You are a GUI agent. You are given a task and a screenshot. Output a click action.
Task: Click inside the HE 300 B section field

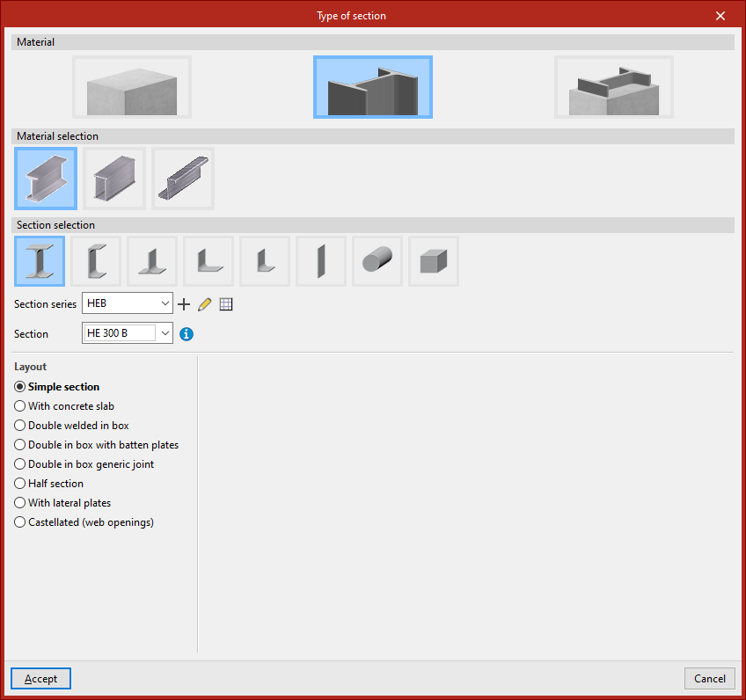click(120, 333)
